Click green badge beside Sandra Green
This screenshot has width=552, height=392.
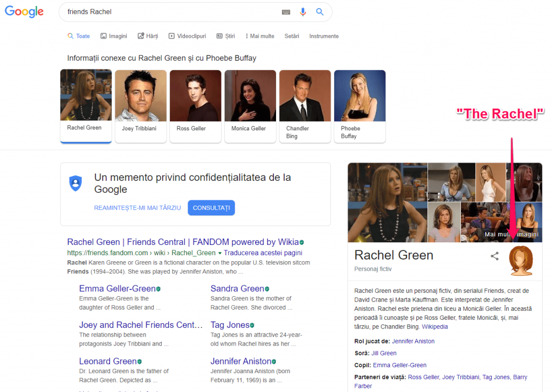[267, 289]
